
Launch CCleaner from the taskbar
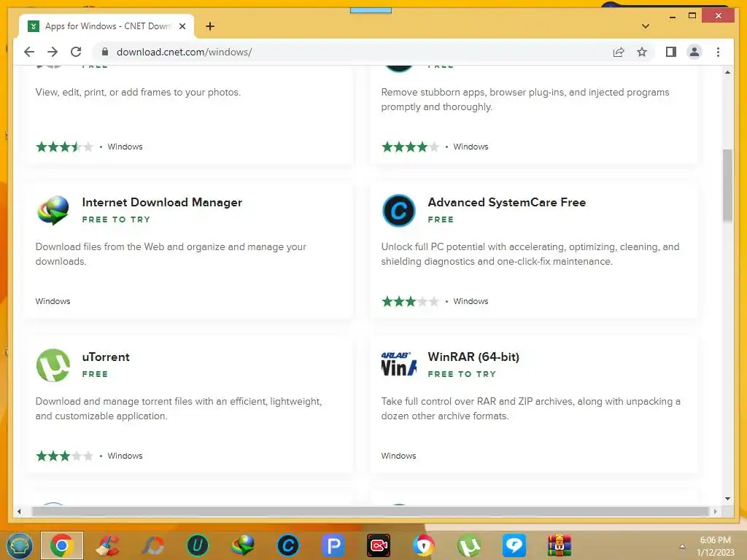click(x=108, y=545)
